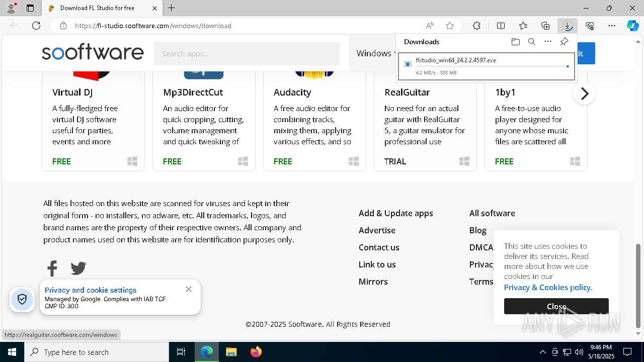Click the Mirrors footer link
The height and width of the screenshot is (362, 644).
(373, 282)
